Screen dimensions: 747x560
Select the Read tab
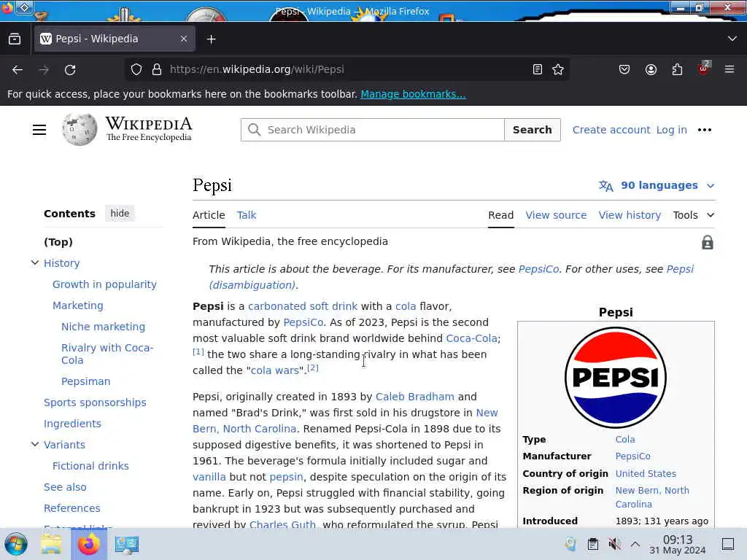coord(500,215)
